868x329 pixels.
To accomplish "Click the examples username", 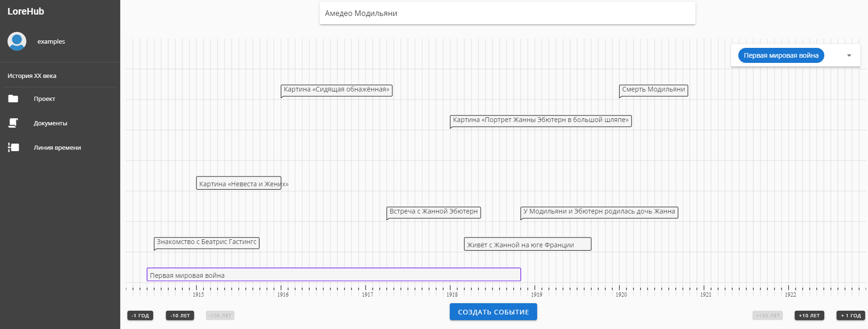I will click(x=51, y=41).
